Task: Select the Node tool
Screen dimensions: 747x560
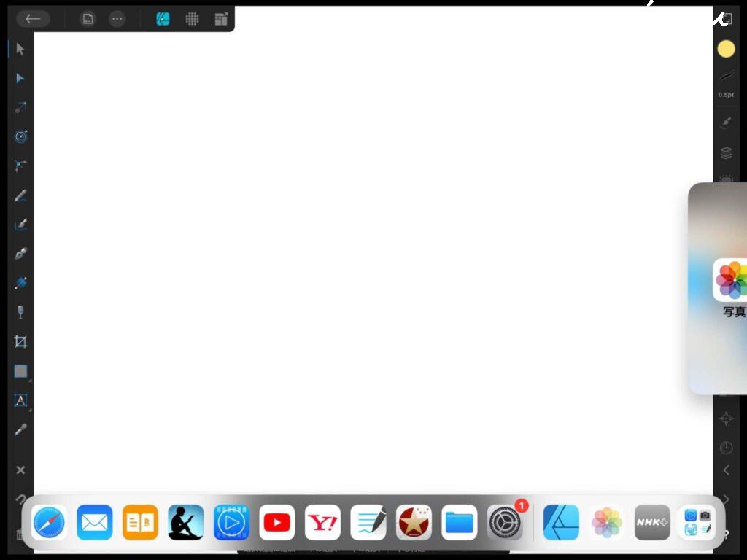Action: pos(20,78)
